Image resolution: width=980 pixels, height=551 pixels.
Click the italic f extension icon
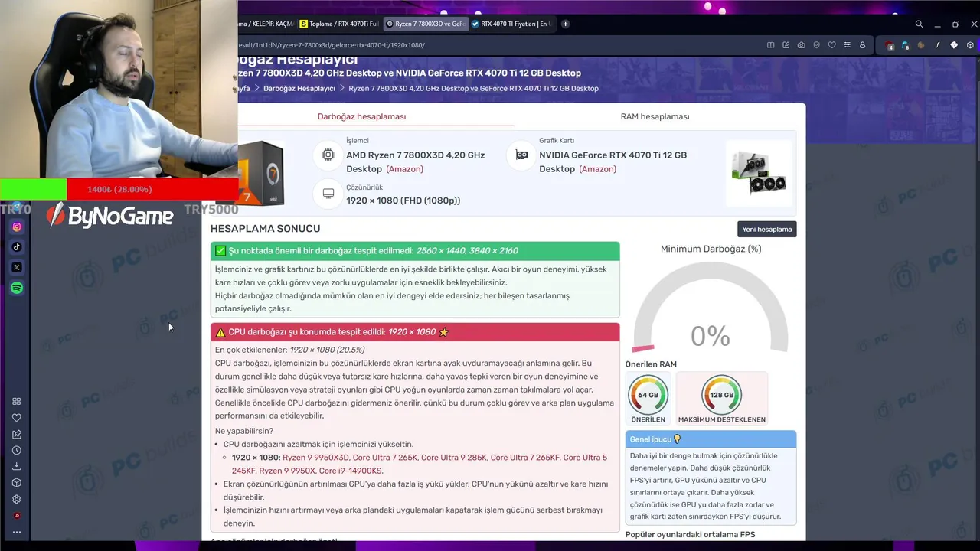click(937, 45)
